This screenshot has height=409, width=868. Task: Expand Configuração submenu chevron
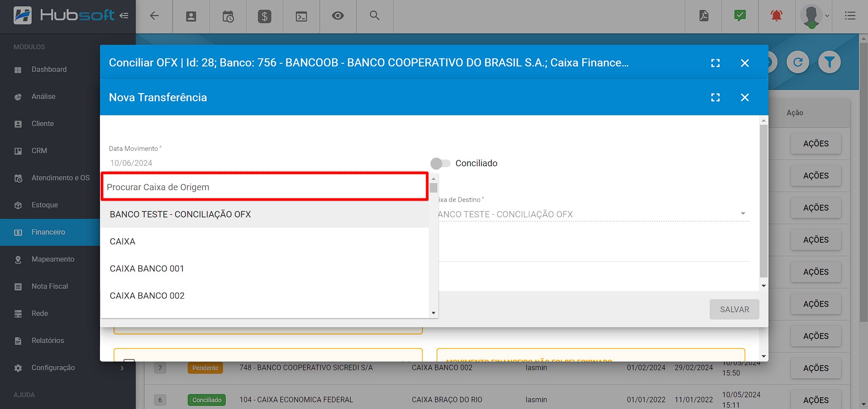pyautogui.click(x=122, y=368)
